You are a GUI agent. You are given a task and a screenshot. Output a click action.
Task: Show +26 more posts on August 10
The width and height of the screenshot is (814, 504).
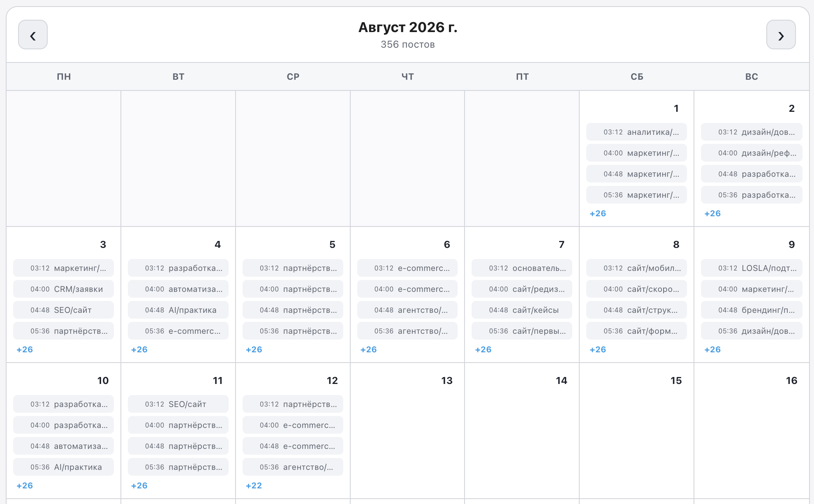pyautogui.click(x=25, y=486)
